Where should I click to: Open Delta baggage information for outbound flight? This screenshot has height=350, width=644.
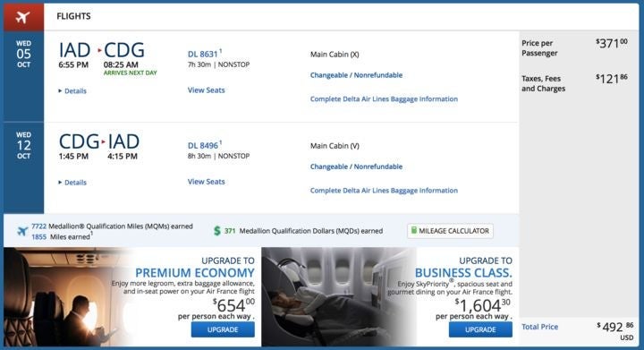(x=384, y=99)
